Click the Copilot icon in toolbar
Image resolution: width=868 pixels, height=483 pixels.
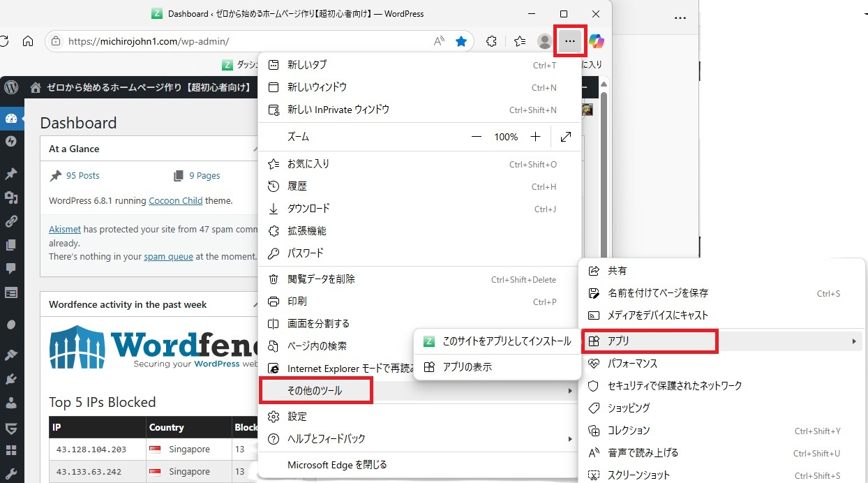point(596,41)
